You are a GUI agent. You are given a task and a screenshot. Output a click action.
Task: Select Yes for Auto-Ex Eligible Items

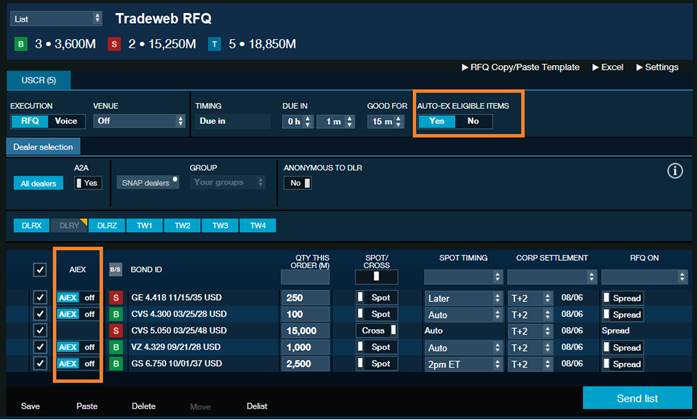click(437, 121)
